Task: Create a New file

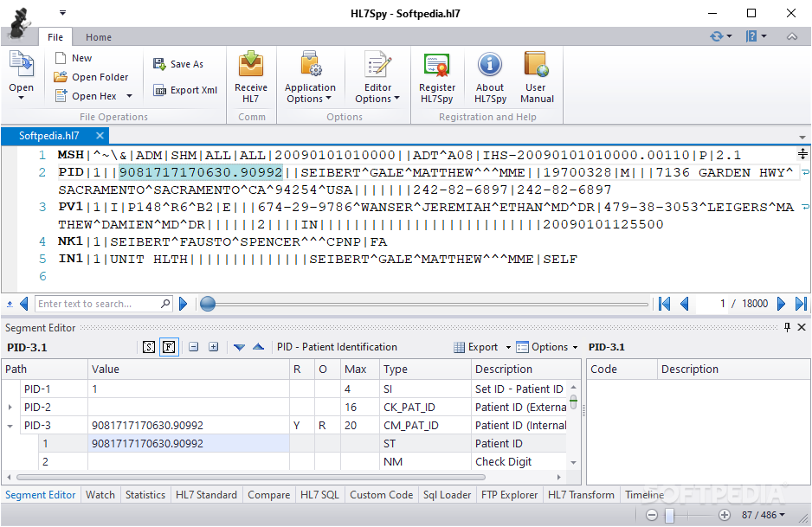Action: click(74, 58)
